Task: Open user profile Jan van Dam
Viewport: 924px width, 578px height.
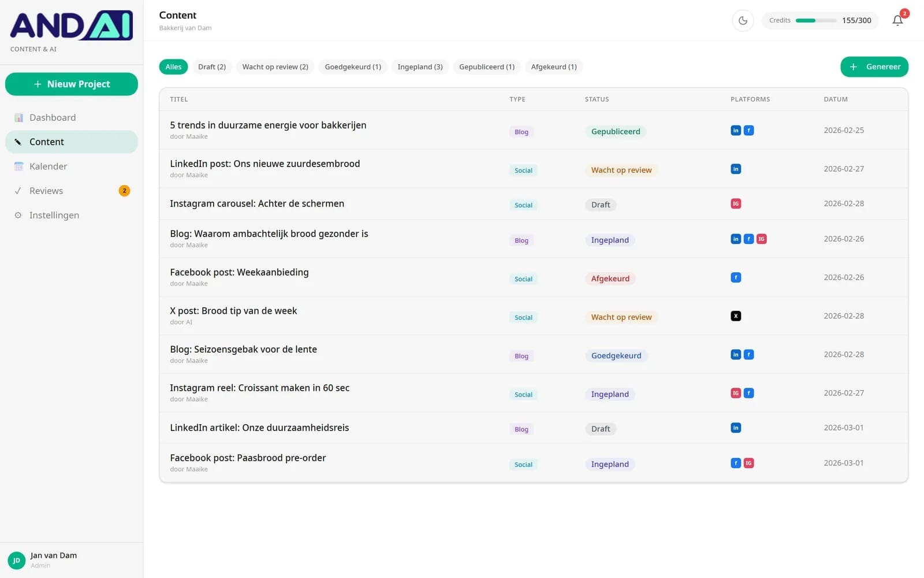Action: coord(72,560)
